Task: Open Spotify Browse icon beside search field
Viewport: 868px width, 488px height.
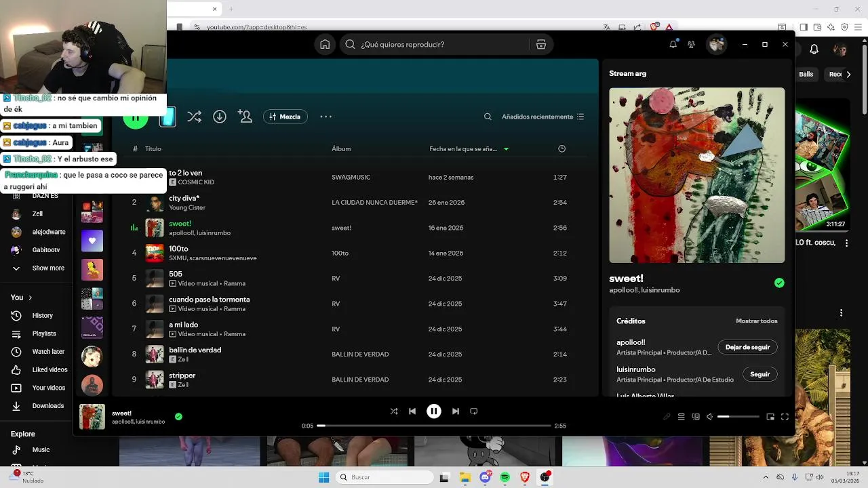Action: pos(540,44)
